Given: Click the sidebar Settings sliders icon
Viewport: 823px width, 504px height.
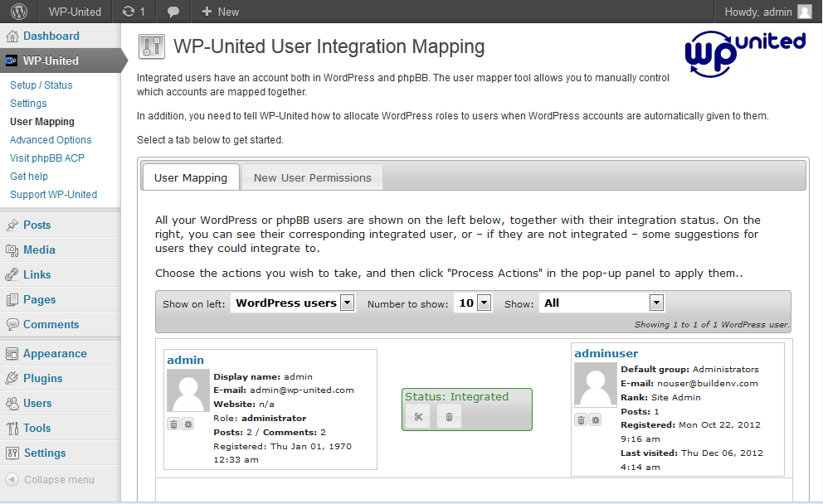Looking at the screenshot, I should click(x=12, y=453).
